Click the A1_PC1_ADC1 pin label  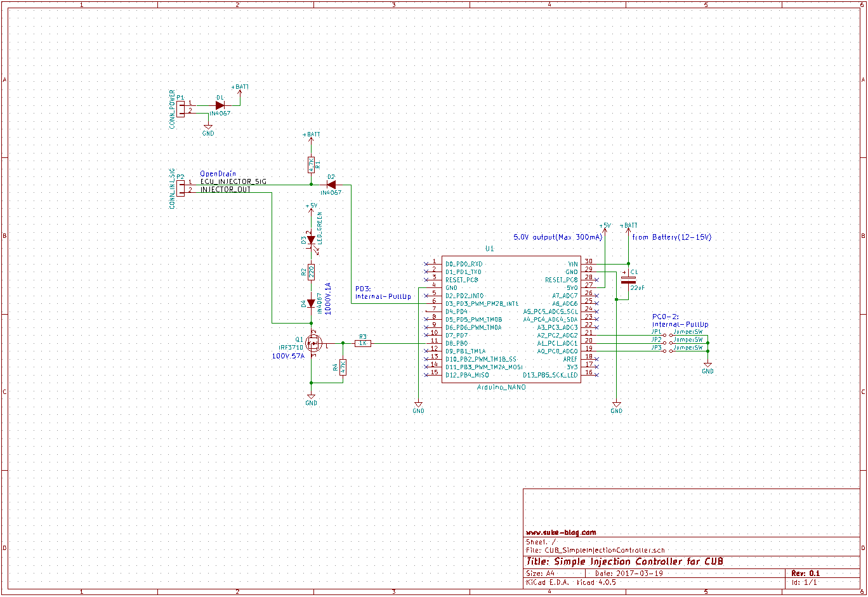[558, 343]
